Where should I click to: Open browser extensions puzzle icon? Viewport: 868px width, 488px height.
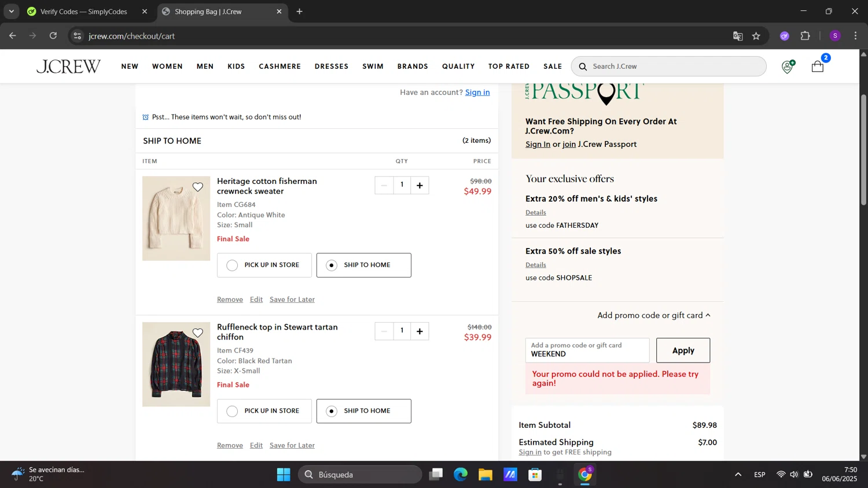805,36
